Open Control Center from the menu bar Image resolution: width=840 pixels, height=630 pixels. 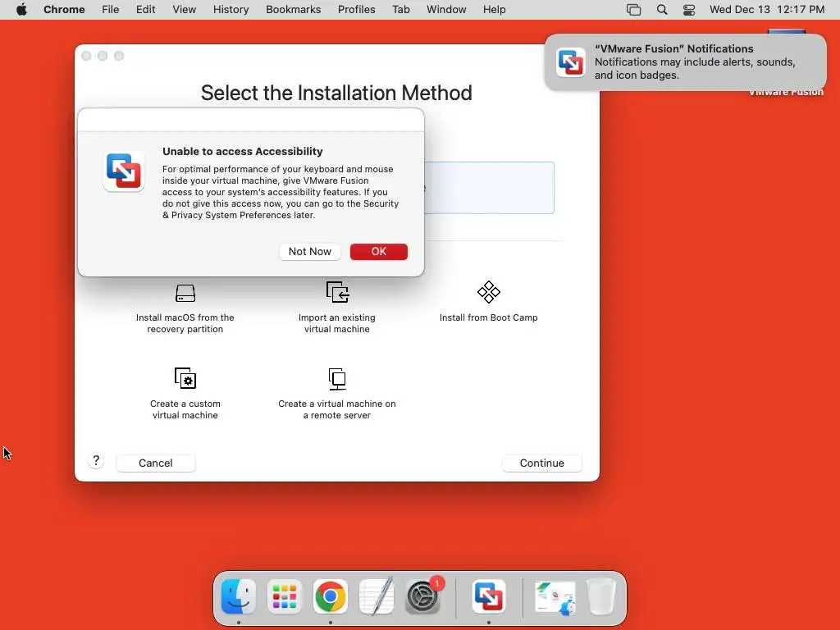pyautogui.click(x=689, y=10)
